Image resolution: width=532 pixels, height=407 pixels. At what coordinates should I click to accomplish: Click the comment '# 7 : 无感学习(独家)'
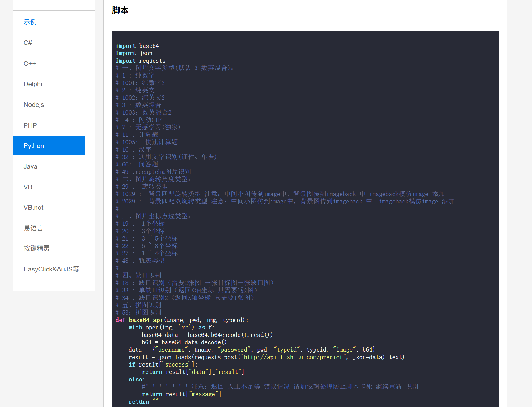point(148,127)
